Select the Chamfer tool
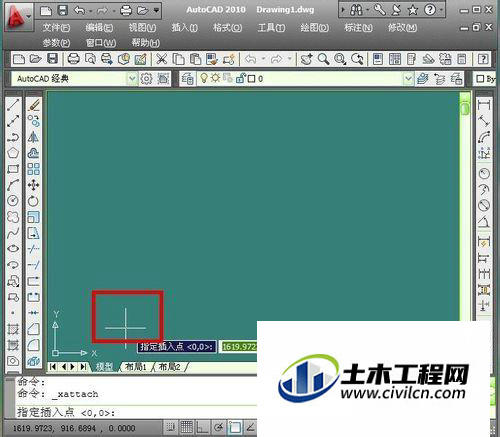 click(33, 329)
